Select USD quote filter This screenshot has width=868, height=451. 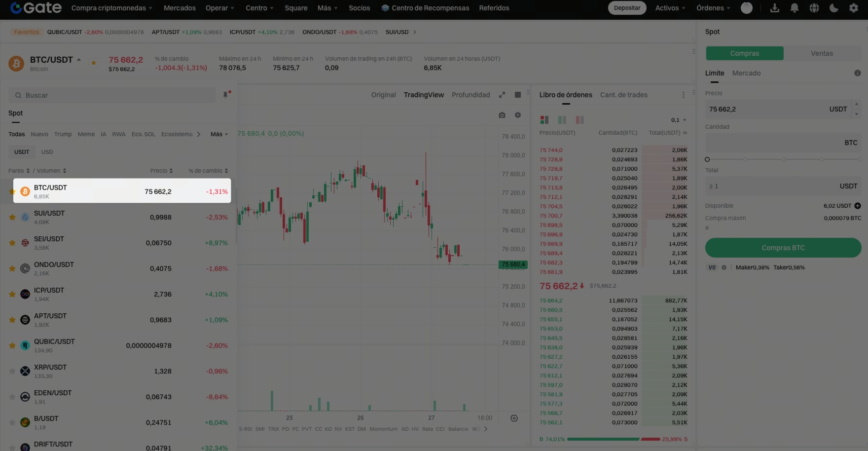pyautogui.click(x=47, y=152)
